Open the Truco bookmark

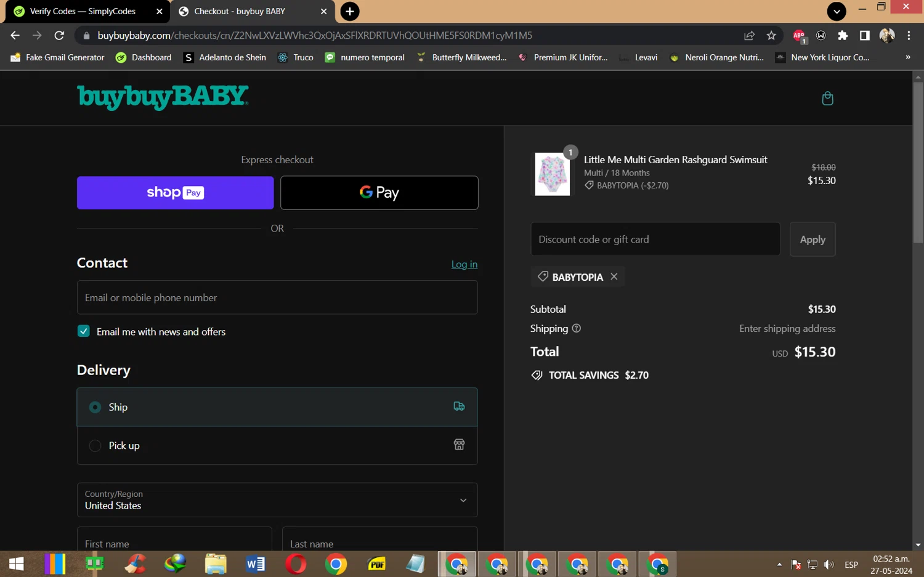[x=296, y=57]
